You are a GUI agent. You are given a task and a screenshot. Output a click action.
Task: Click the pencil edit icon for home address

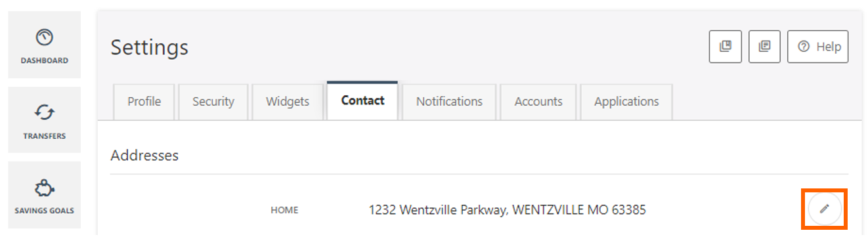[824, 209]
